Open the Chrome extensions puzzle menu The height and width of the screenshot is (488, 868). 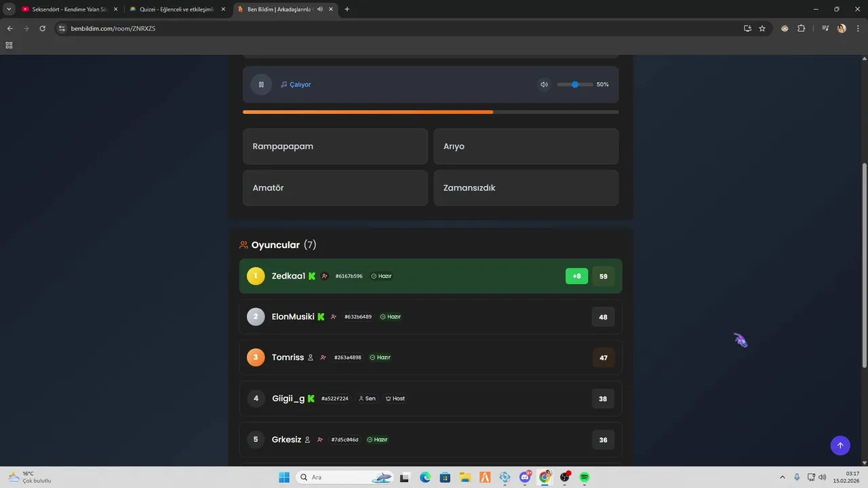[x=801, y=28]
